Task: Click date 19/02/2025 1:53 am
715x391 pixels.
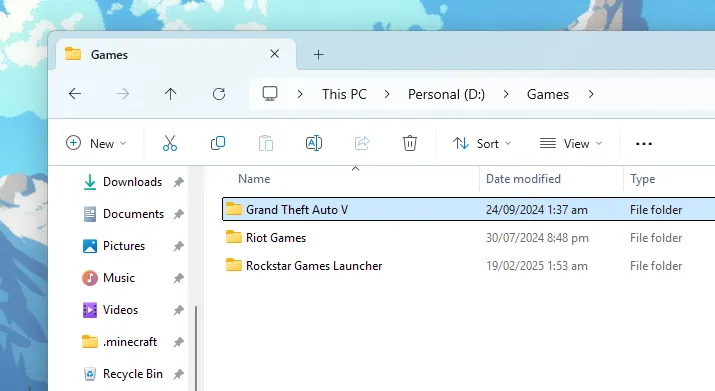Action: (537, 266)
